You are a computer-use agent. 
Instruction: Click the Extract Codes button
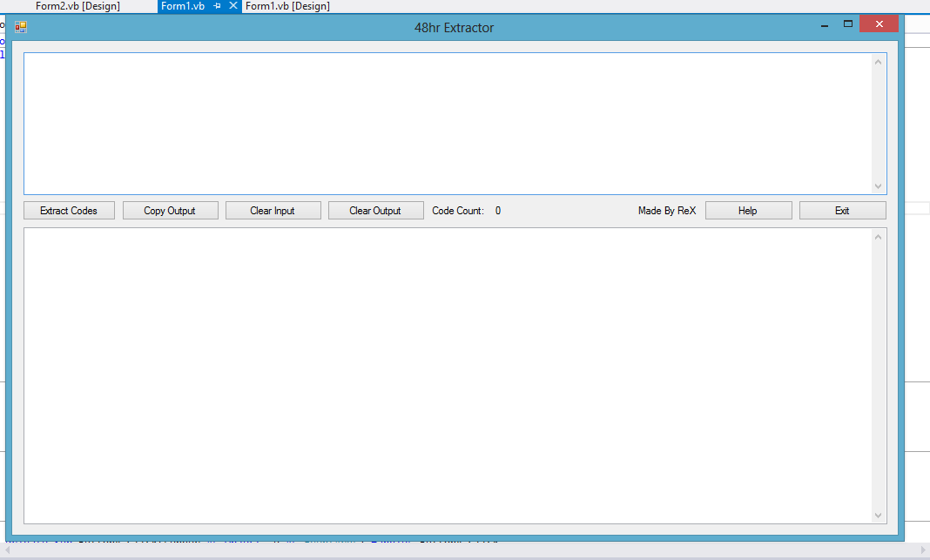pos(69,211)
